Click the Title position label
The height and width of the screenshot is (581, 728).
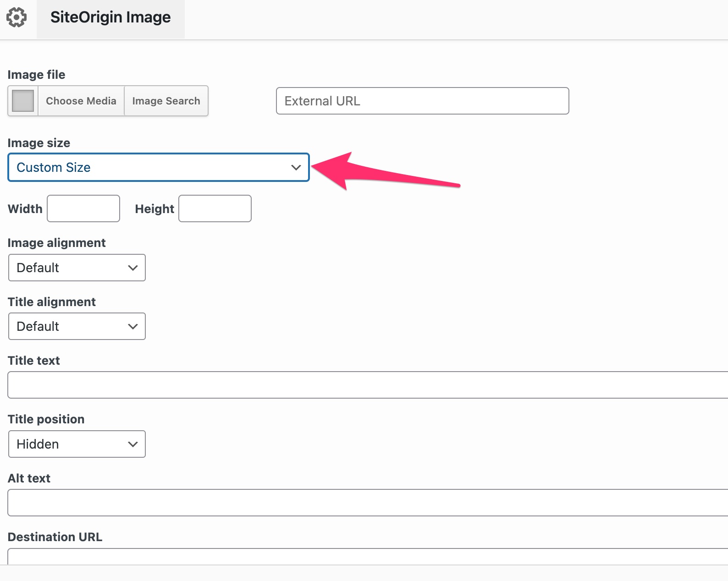pos(46,419)
